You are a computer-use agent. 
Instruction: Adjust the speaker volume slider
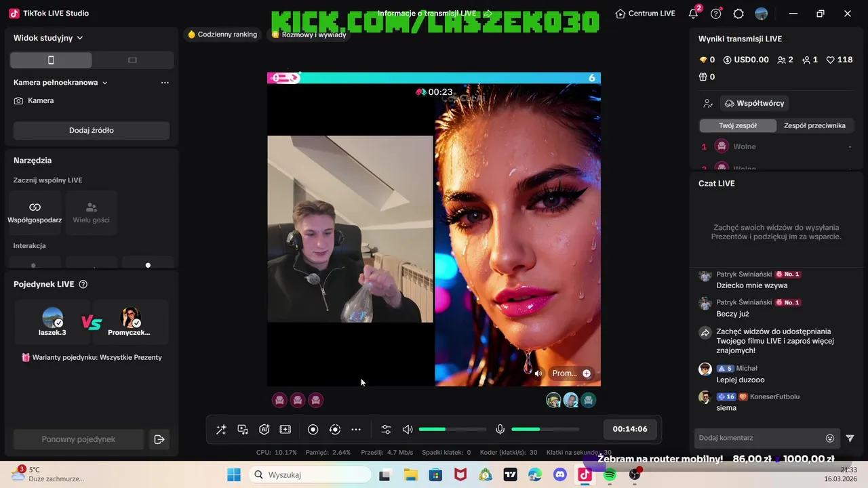click(x=452, y=430)
